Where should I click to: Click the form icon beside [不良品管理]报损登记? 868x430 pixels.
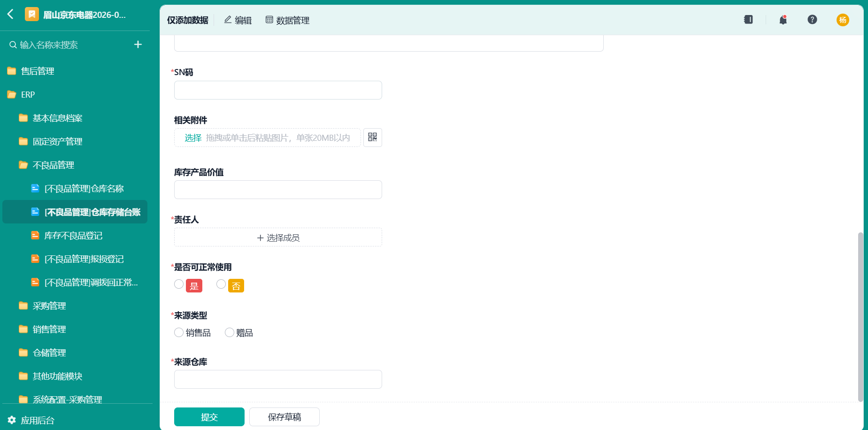pos(35,259)
